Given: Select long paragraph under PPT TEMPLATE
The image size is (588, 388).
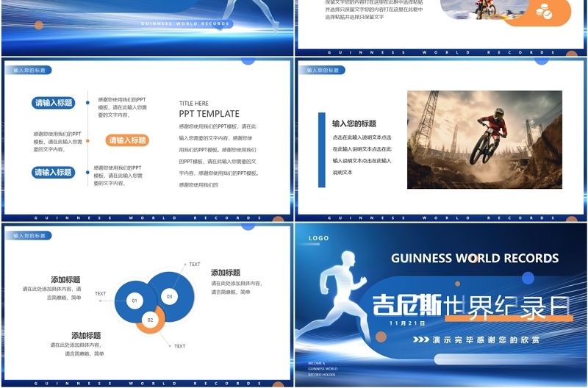Looking at the screenshot, I should (x=218, y=156).
